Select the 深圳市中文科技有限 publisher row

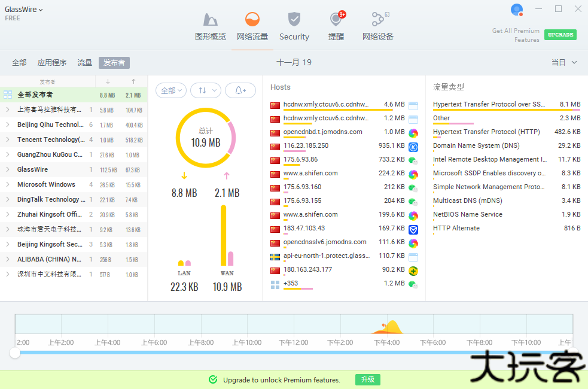(74, 274)
